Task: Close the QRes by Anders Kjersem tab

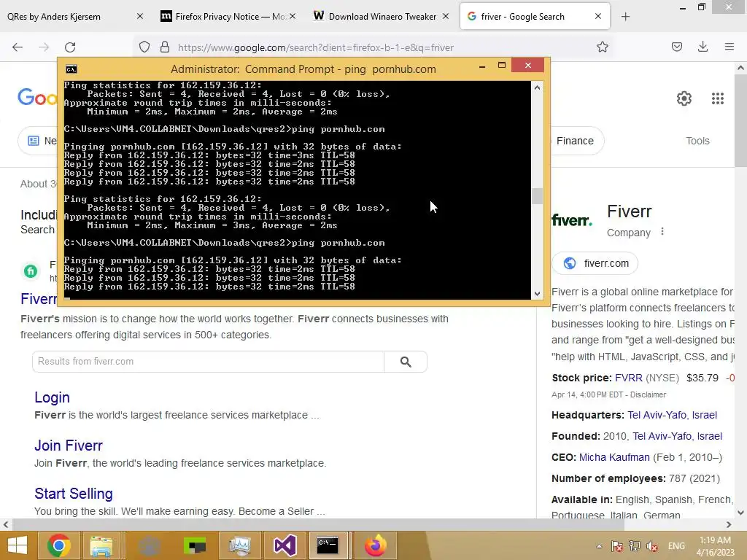Action: [x=140, y=16]
